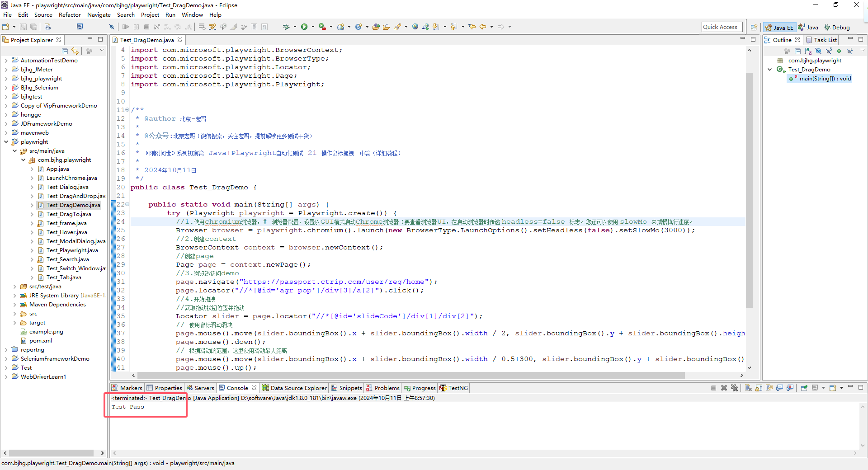Image resolution: width=868 pixels, height=470 pixels.
Task: Switch to the Debug perspective
Action: tap(837, 28)
